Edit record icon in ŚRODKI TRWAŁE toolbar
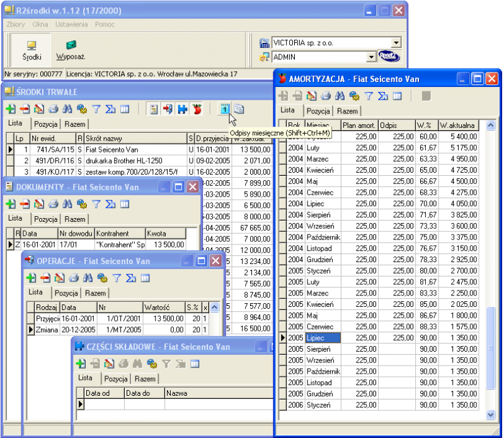504x438 pixels. [x=39, y=109]
